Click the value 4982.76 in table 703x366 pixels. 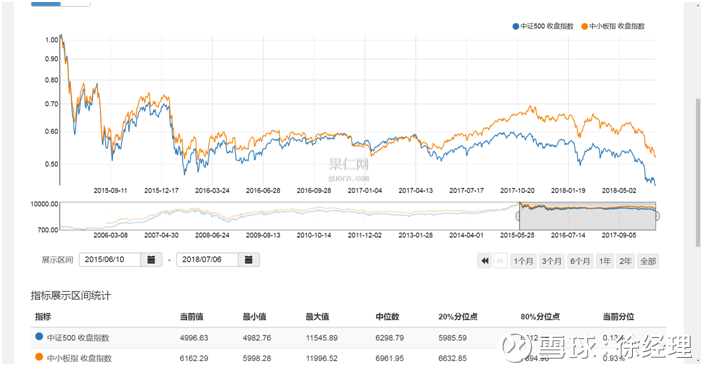(256, 338)
